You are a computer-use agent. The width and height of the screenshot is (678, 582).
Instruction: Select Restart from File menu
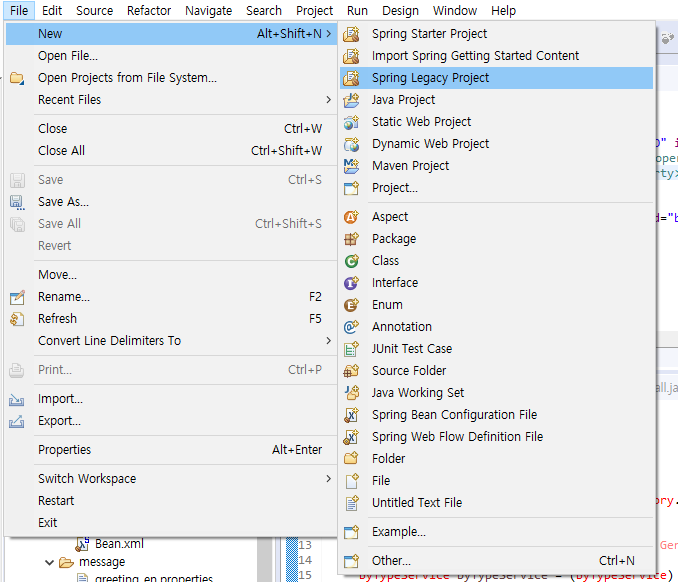tap(172, 501)
